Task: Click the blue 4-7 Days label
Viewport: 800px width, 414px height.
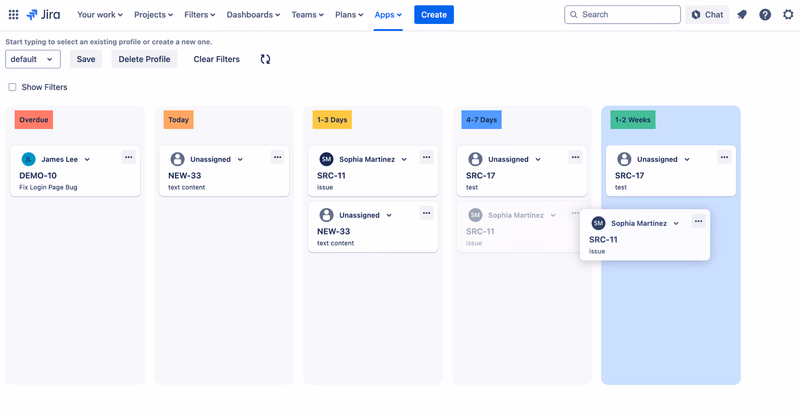Action: click(x=482, y=120)
